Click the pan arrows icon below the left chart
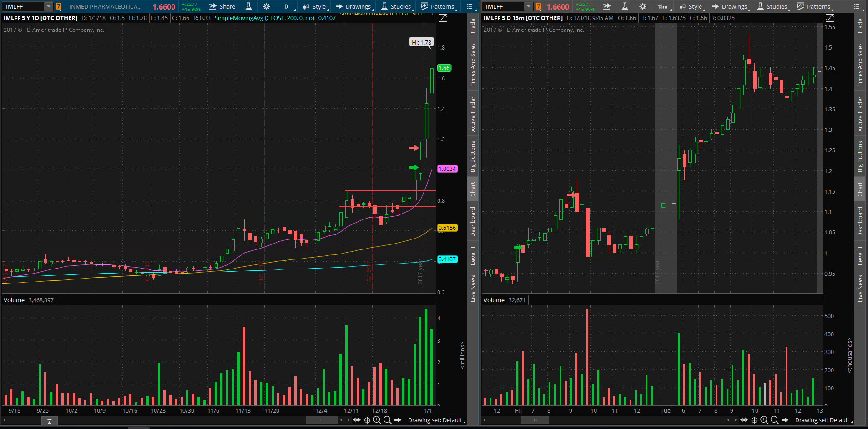 click(x=357, y=420)
